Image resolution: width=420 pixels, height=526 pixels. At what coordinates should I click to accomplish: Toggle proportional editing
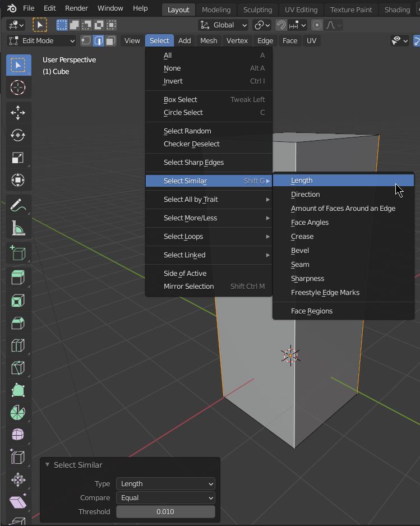point(317,25)
